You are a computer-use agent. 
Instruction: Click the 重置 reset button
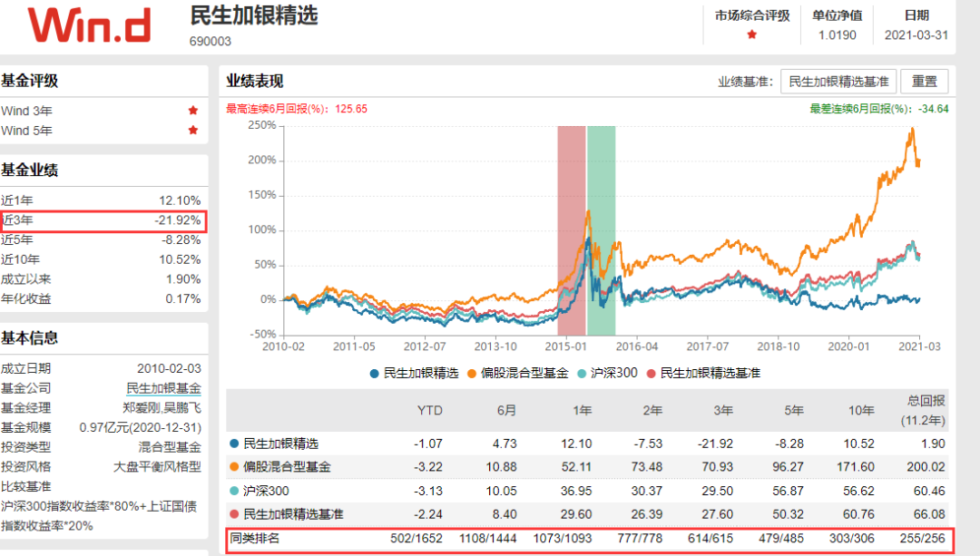click(925, 82)
